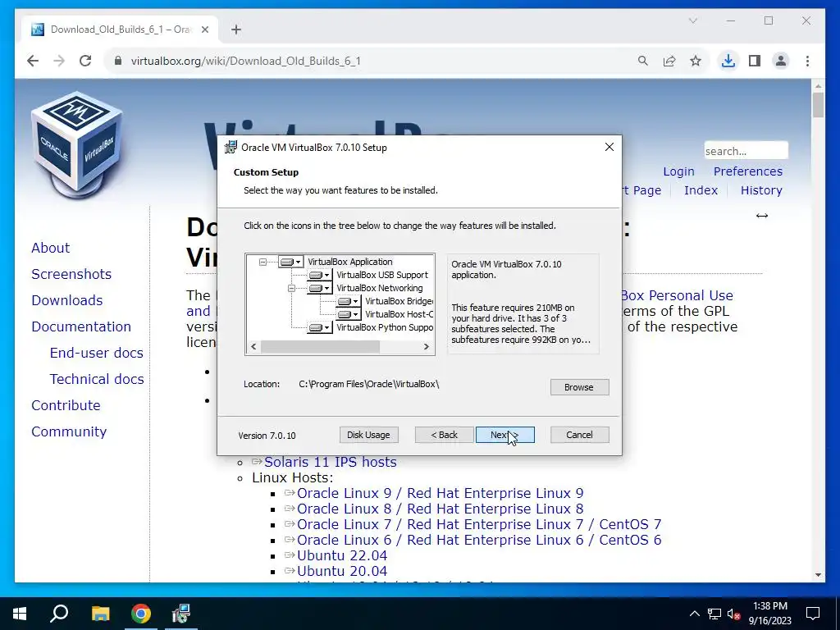This screenshot has height=630, width=840.
Task: Click the History wiki link
Action: click(x=761, y=190)
